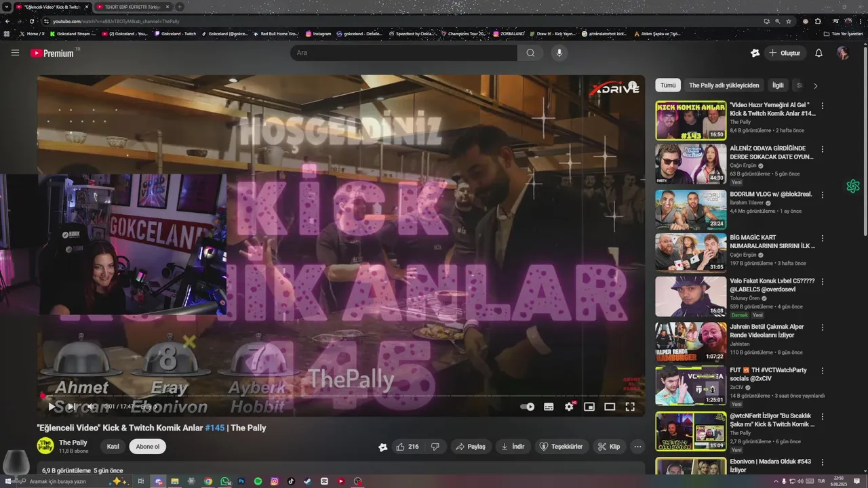Open the 'FUT TH #VCTWatchParty' thumbnail

coord(690,386)
